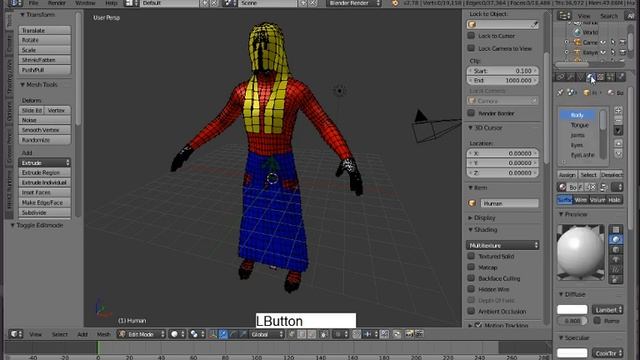
Task: Click the diffuse intensity 0.800 slider
Action: pyautogui.click(x=572, y=321)
